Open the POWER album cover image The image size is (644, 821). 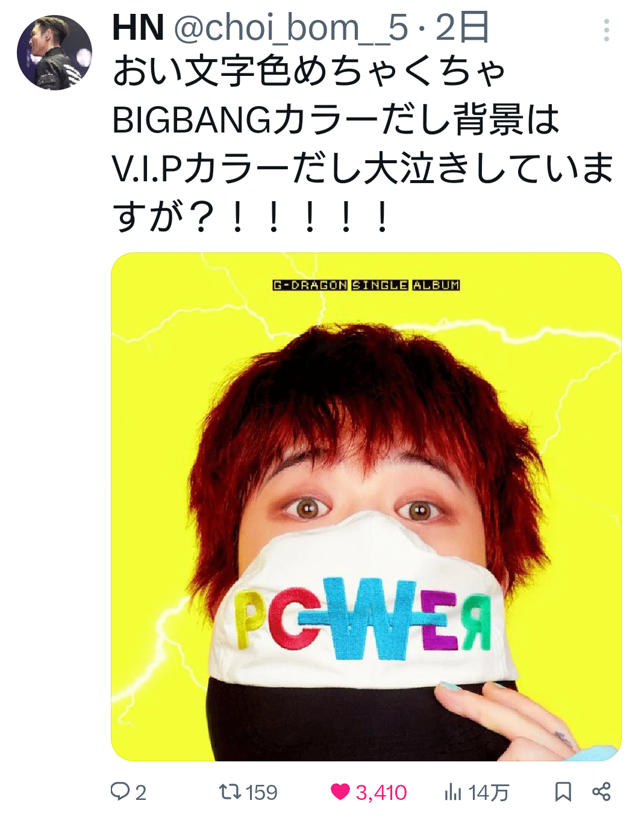(x=366, y=507)
